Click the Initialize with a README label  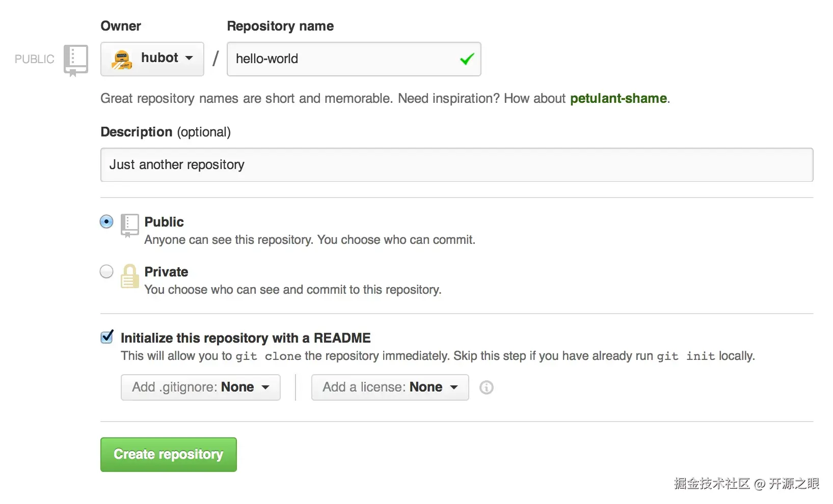246,338
